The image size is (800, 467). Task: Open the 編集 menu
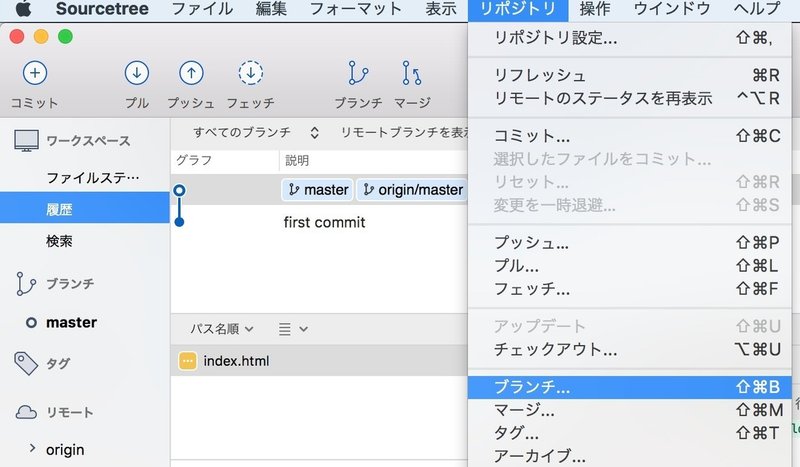(271, 9)
